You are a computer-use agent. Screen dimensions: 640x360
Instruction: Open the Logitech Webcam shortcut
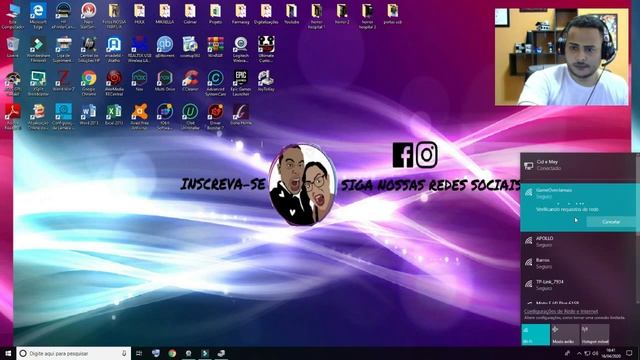pos(241,49)
